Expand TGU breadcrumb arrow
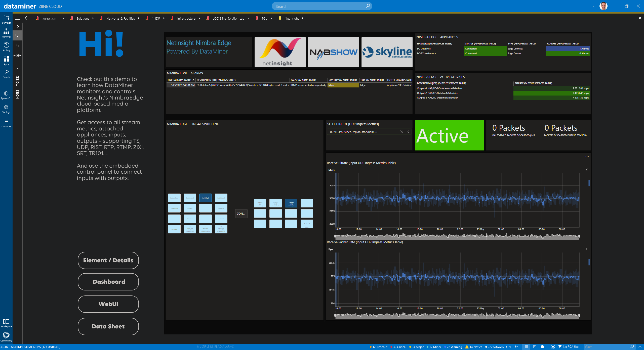This screenshot has height=350, width=644. click(271, 18)
